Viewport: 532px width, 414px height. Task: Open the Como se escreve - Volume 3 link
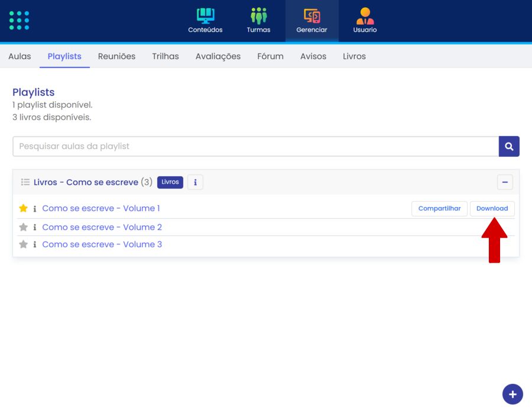[x=102, y=245]
